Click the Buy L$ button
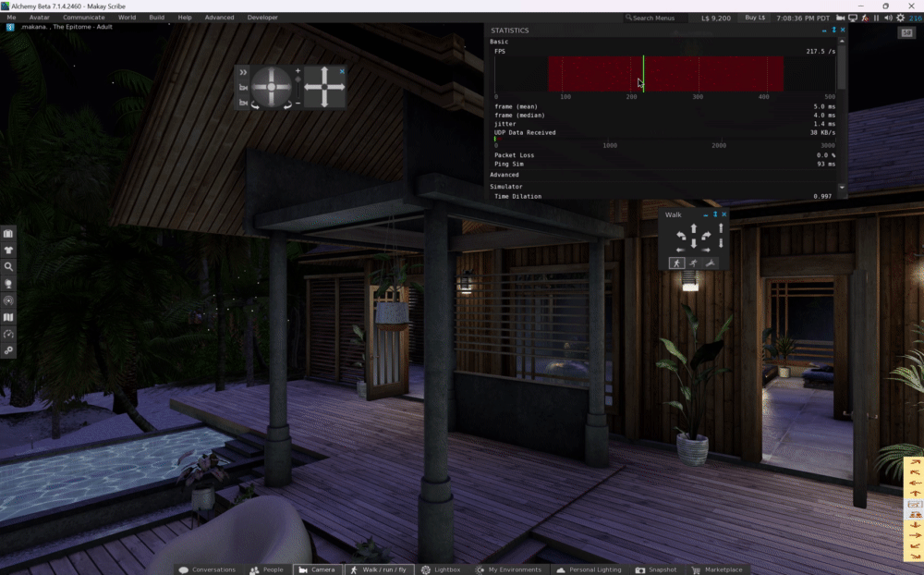The width and height of the screenshot is (924, 575). (755, 18)
